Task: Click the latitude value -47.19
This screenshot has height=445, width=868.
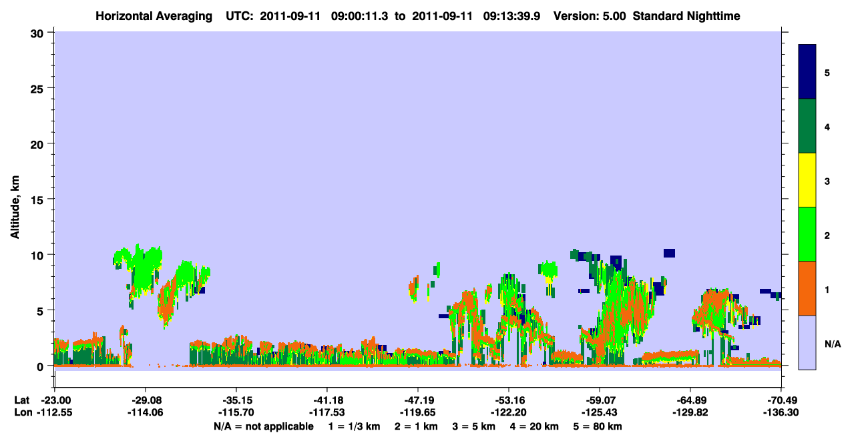Action: [417, 400]
